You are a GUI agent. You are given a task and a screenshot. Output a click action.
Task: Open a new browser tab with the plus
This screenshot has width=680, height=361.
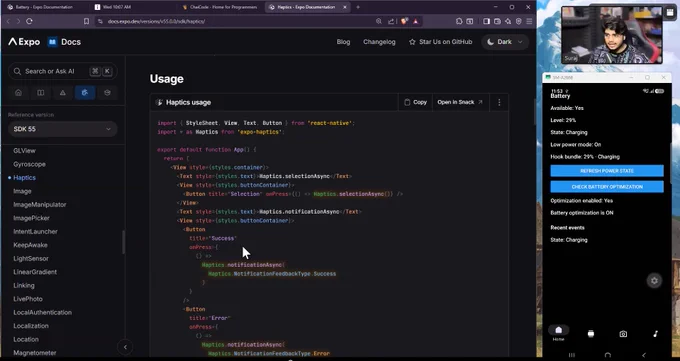coord(358,7)
